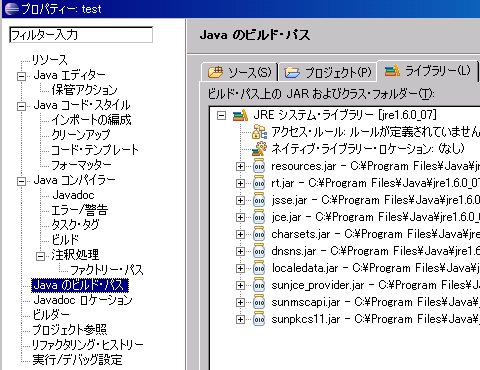Viewport: 480px width, 370px height.
Task: Select the 'sunpkcs11.jar' row text
Action: point(375,319)
